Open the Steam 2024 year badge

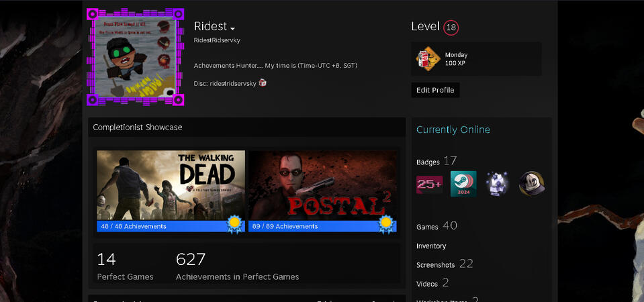[x=463, y=184]
